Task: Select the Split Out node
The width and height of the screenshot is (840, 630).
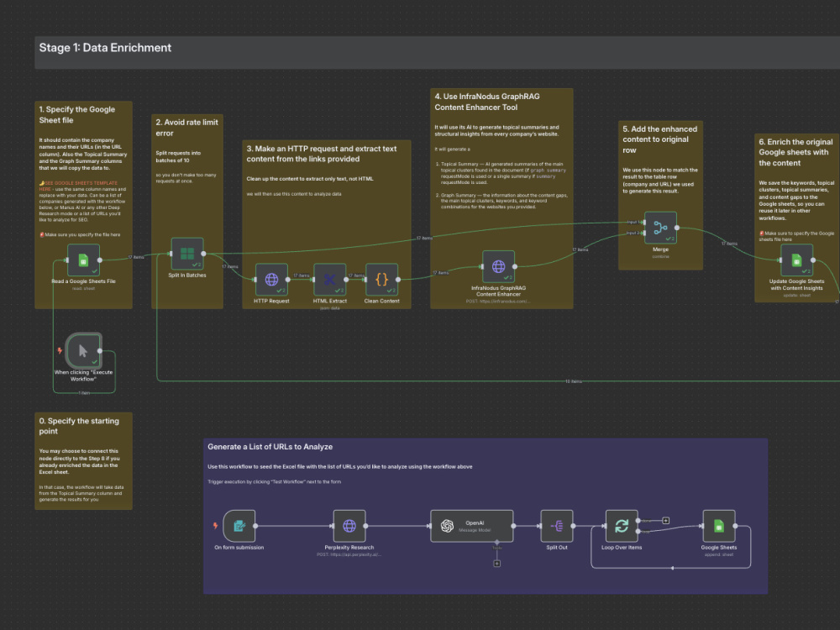Action: pyautogui.click(x=557, y=526)
